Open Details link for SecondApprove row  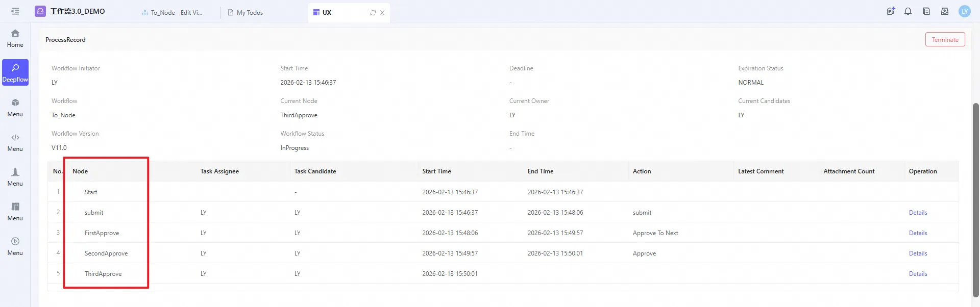click(918, 253)
